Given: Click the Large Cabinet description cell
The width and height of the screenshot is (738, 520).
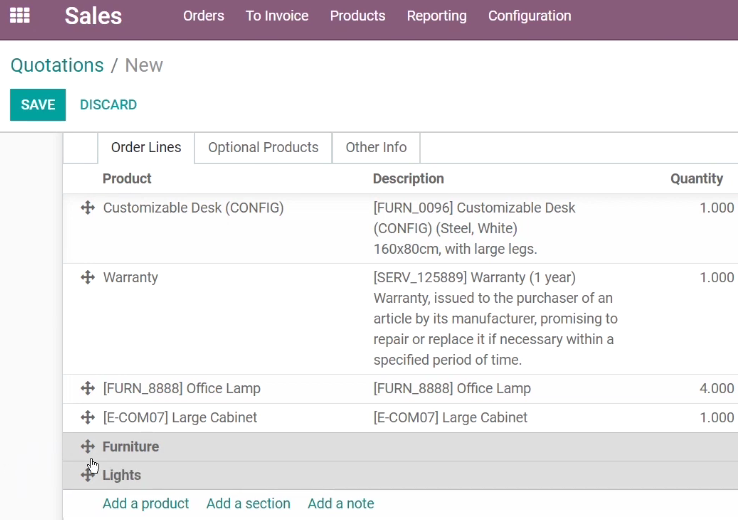Looking at the screenshot, I should [450, 417].
